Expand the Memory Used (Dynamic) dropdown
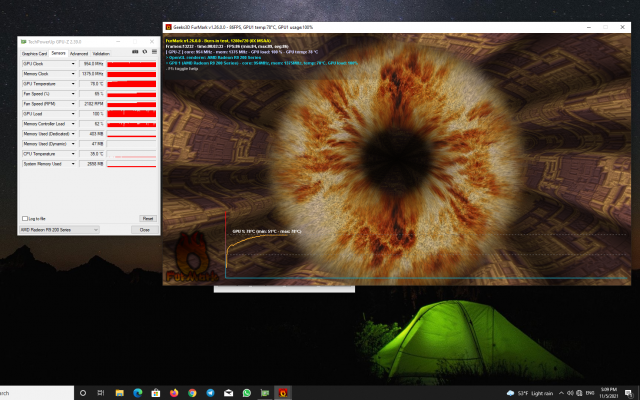Image resolution: width=640 pixels, height=400 pixels. pos(73,144)
